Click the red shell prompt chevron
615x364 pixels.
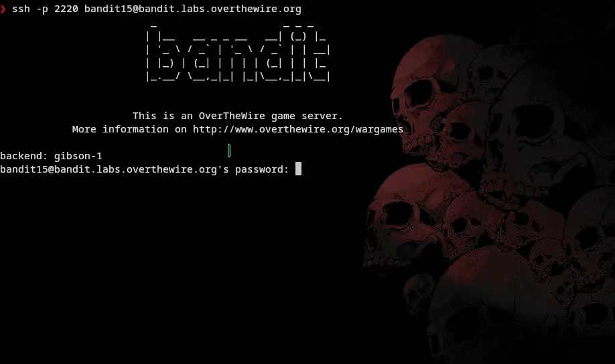tap(3, 9)
